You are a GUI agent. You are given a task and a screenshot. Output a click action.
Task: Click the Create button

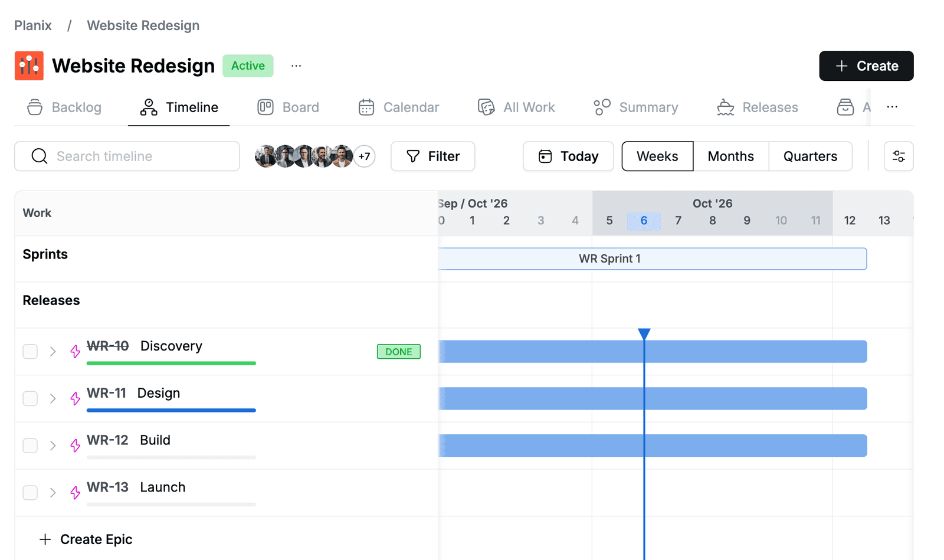tap(866, 66)
